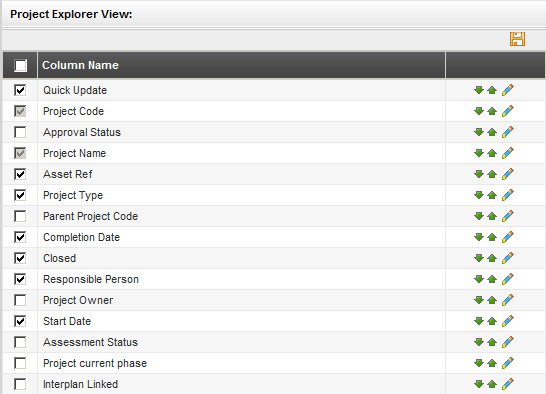Click the Column Name header

click(80, 65)
